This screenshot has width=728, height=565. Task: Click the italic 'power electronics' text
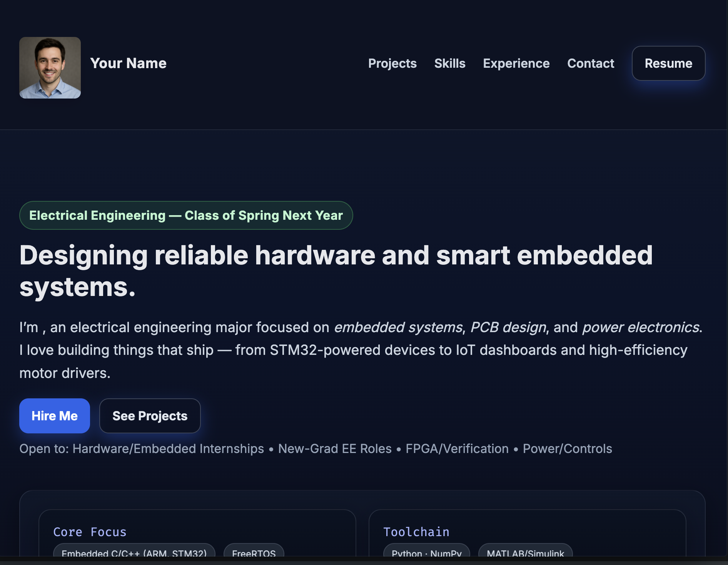(x=641, y=327)
